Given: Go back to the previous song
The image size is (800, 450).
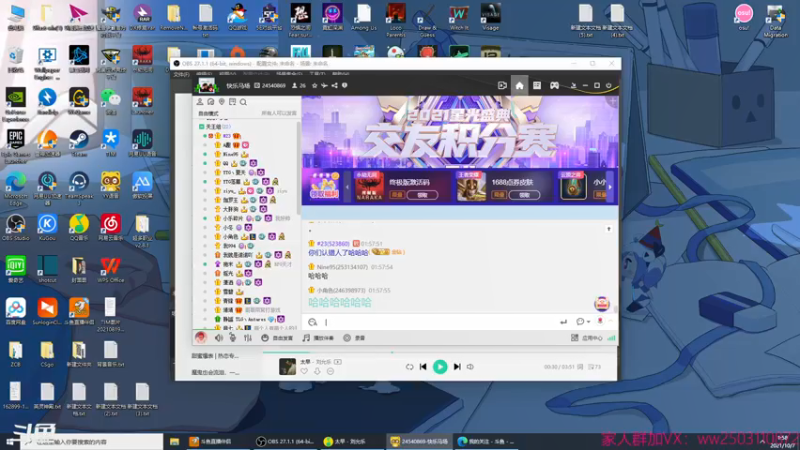Looking at the screenshot, I should click(423, 367).
